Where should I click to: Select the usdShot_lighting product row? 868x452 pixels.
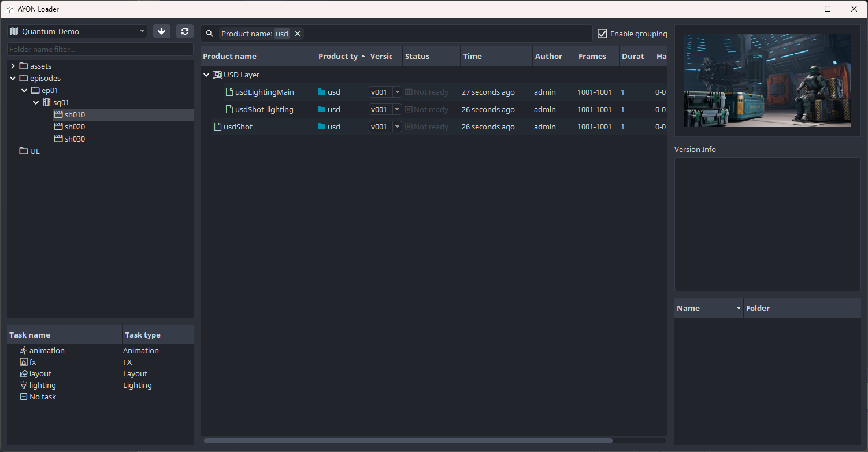(264, 109)
